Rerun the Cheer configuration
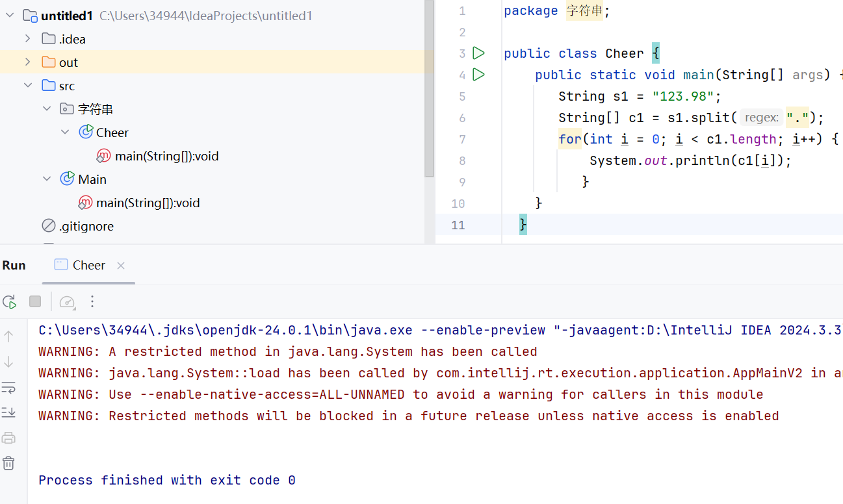843x504 pixels. tap(9, 301)
